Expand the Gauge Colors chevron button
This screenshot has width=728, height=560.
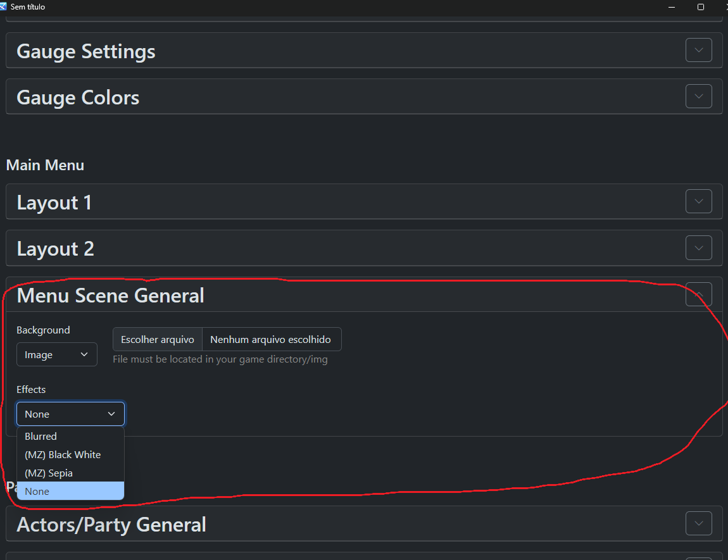[698, 96]
